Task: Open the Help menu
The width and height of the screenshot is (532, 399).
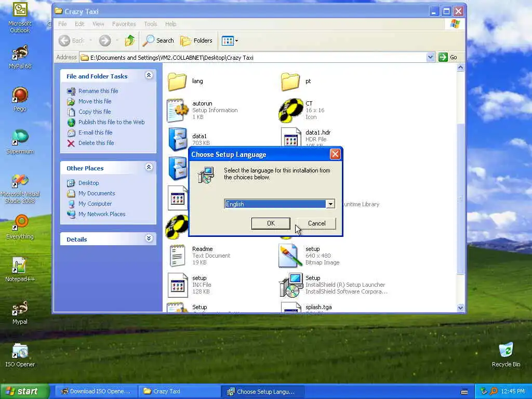Action: click(x=170, y=24)
